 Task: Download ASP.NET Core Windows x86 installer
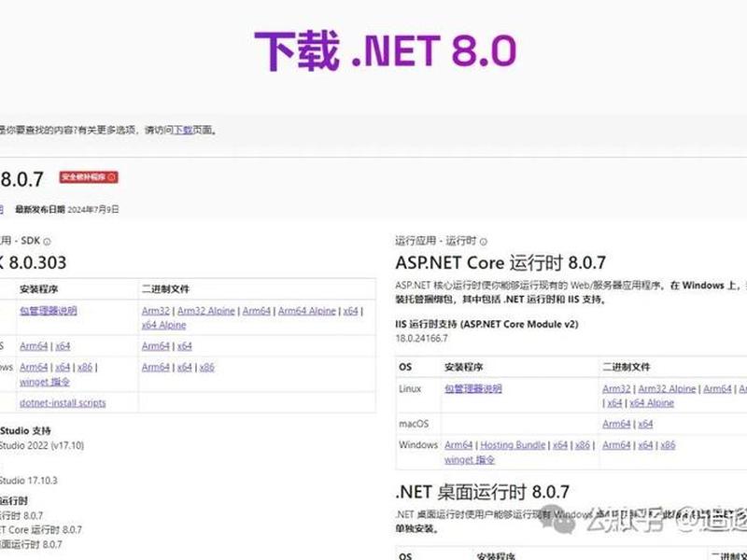click(582, 445)
